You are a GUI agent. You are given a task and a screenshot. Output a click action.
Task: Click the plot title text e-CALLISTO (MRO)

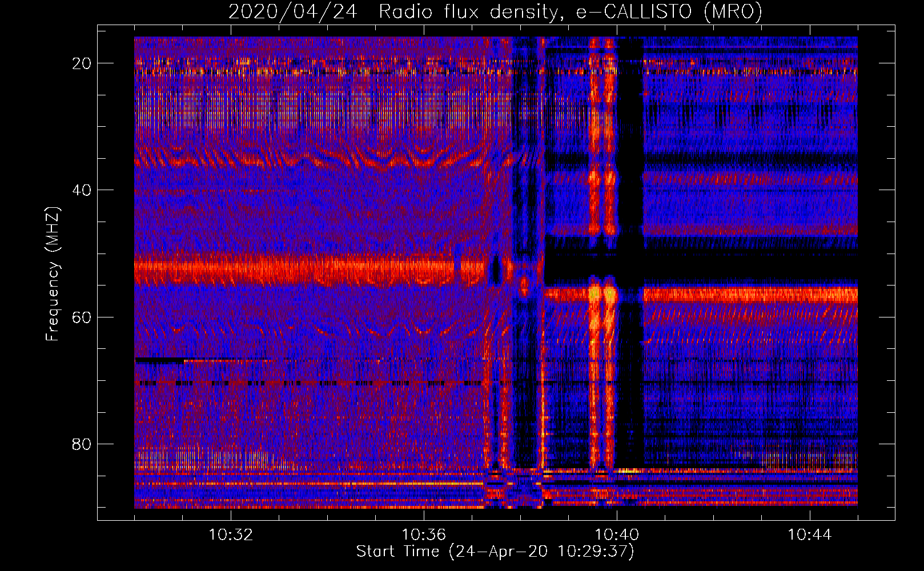point(669,12)
